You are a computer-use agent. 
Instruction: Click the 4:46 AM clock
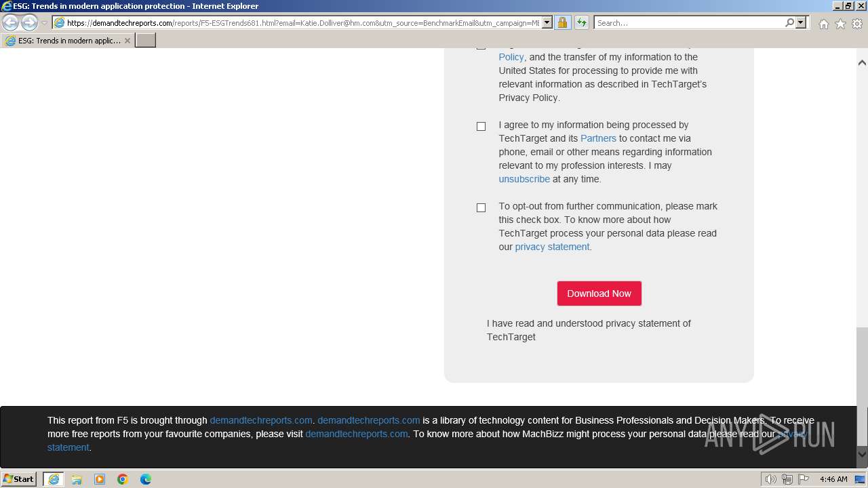[x=833, y=479]
